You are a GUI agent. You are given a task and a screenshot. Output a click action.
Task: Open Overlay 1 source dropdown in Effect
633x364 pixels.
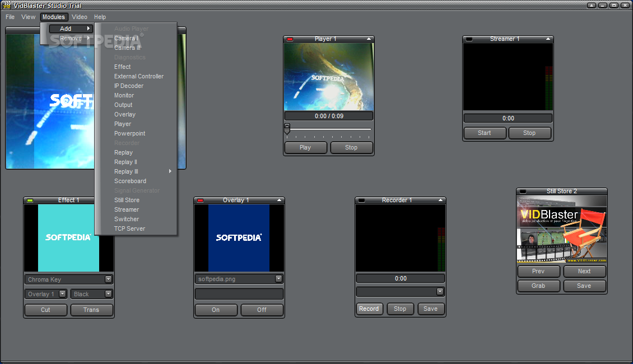(x=63, y=294)
